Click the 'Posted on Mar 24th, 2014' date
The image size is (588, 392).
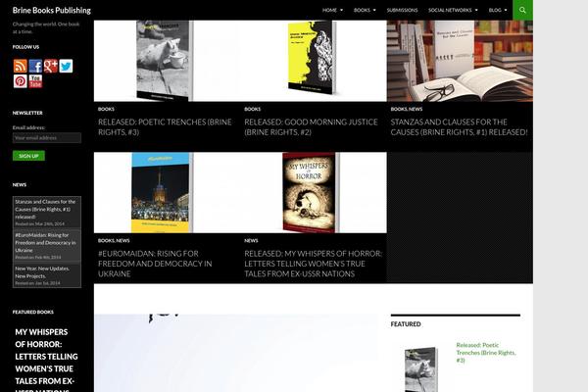[40, 224]
